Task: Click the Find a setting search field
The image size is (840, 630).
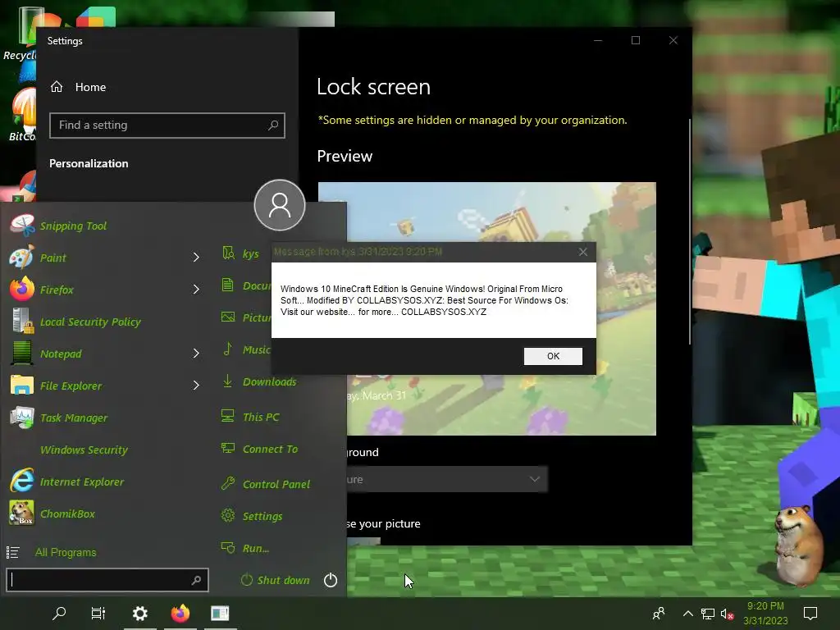Action: tap(167, 126)
